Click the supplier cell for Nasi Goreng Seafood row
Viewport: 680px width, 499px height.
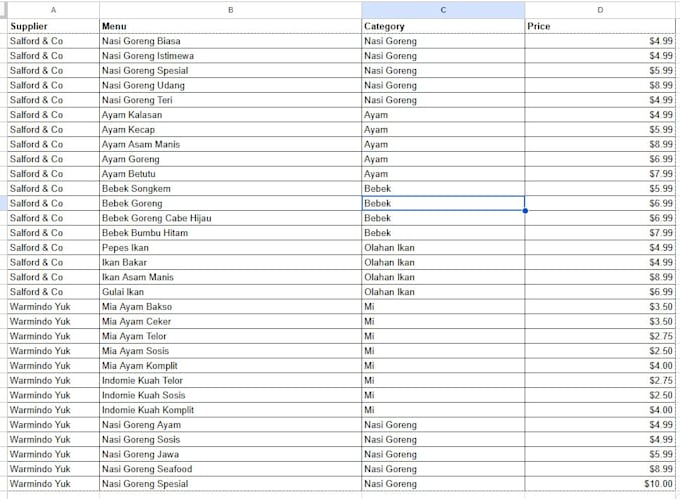point(53,469)
